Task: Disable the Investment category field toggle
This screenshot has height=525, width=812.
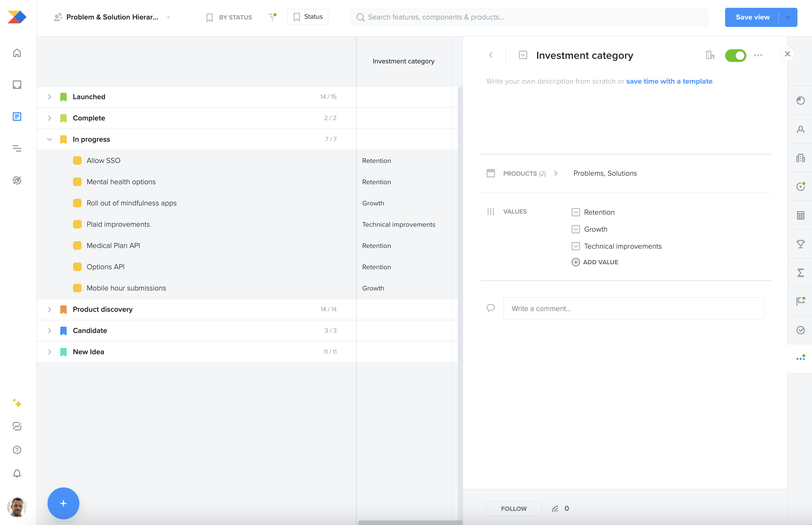Action: [736, 55]
